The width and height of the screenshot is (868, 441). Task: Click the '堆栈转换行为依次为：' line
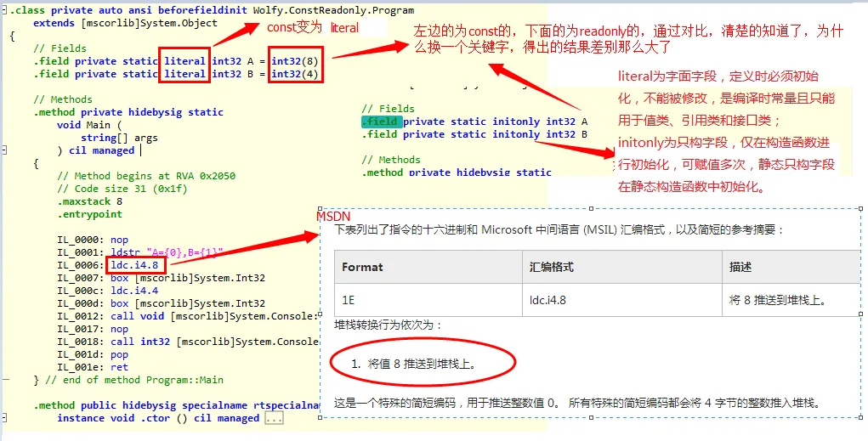[x=389, y=325]
